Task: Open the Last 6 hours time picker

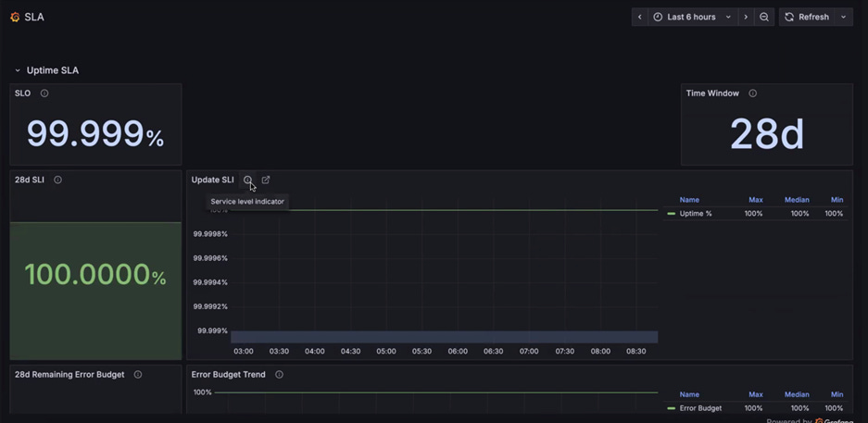Action: point(693,18)
